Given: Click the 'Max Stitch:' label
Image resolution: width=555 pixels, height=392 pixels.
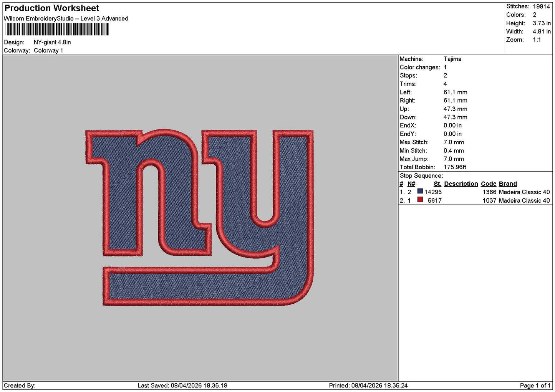Looking at the screenshot, I should (414, 142).
